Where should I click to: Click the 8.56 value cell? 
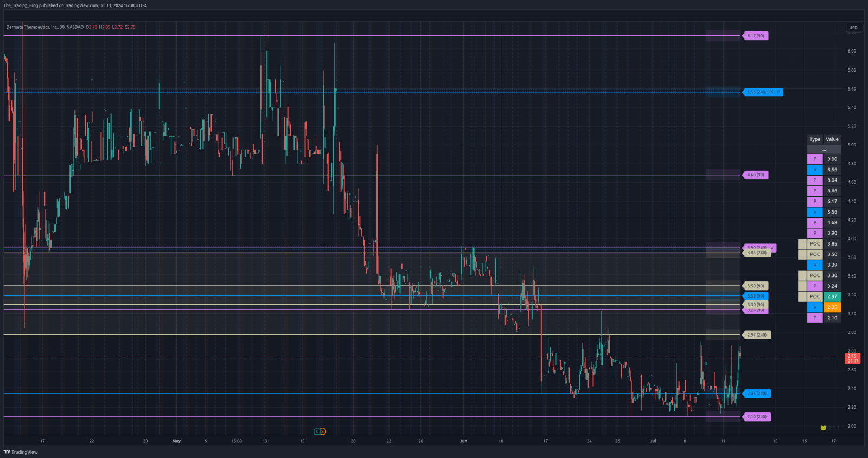tap(832, 170)
